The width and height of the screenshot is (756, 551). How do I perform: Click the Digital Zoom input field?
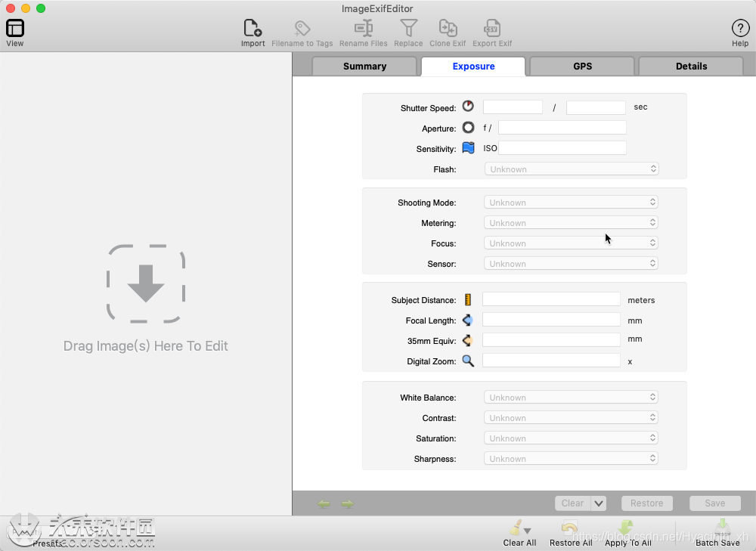click(551, 360)
